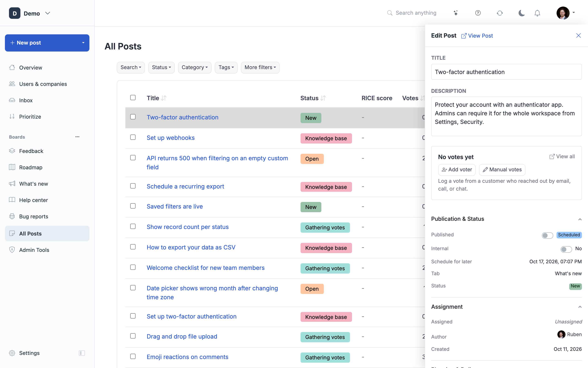588x368 pixels.
Task: Open the Prioritize page
Action: (x=47, y=117)
